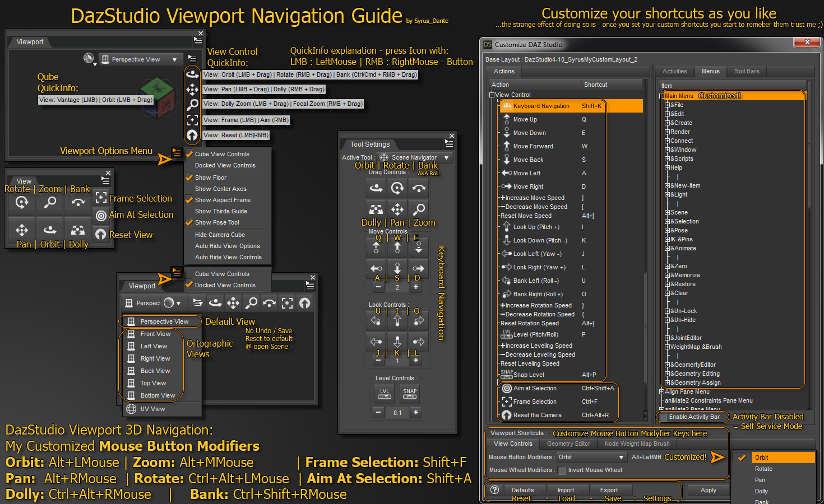This screenshot has width=824, height=504.
Task: Select the Bank icon in the View pane
Action: (x=78, y=203)
